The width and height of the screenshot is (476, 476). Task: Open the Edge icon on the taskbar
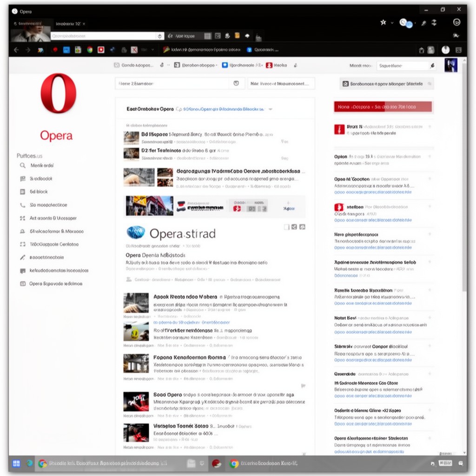click(x=30, y=463)
